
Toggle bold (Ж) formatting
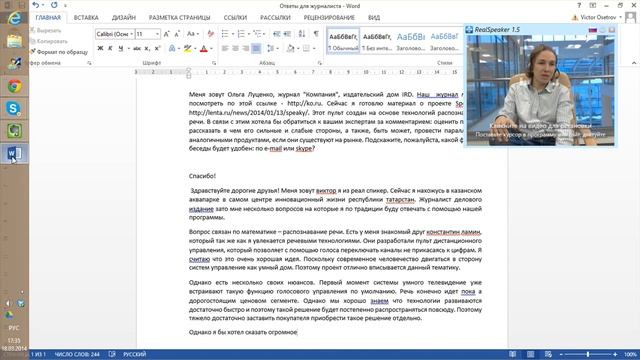(x=100, y=49)
